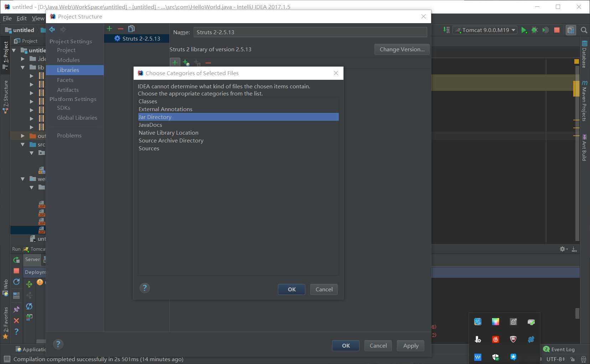Image resolution: width=590 pixels, height=364 pixels.
Task: Pin the Run tab with pushpin
Action: (x=16, y=309)
